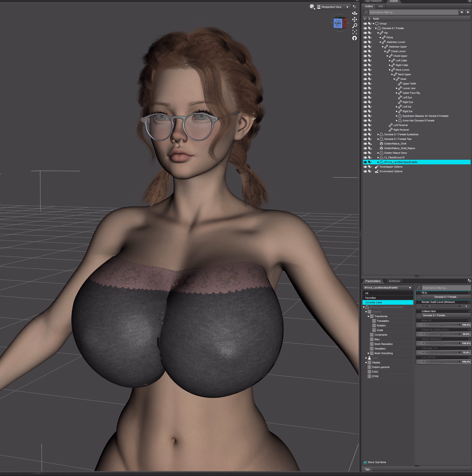Click the orbit camera icon in viewport
Viewport: 472px width, 476px height.
click(x=354, y=13)
